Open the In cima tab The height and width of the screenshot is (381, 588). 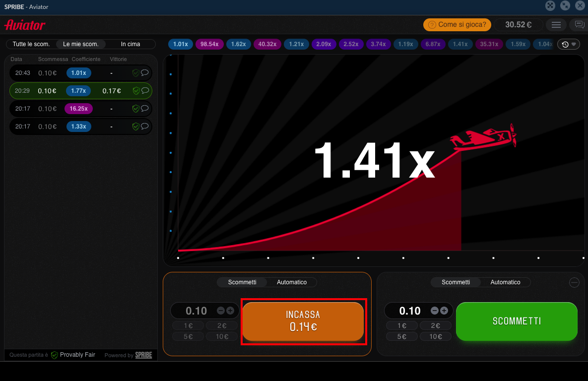click(x=131, y=44)
